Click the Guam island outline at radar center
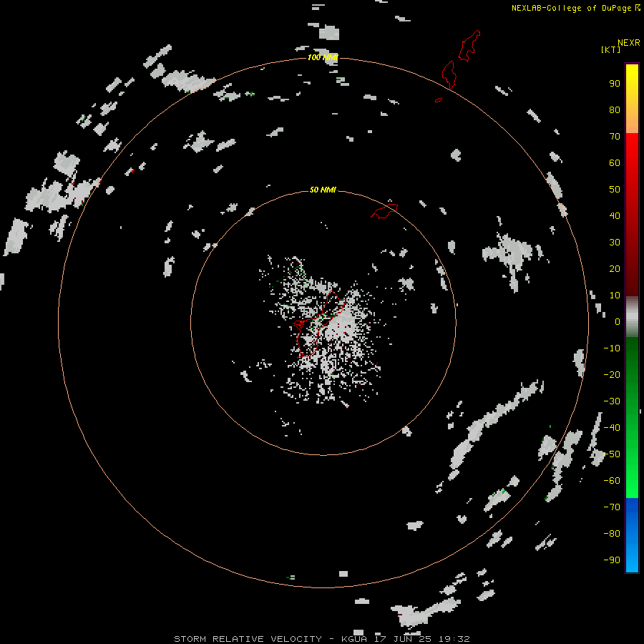The image size is (644, 644). coord(320,323)
